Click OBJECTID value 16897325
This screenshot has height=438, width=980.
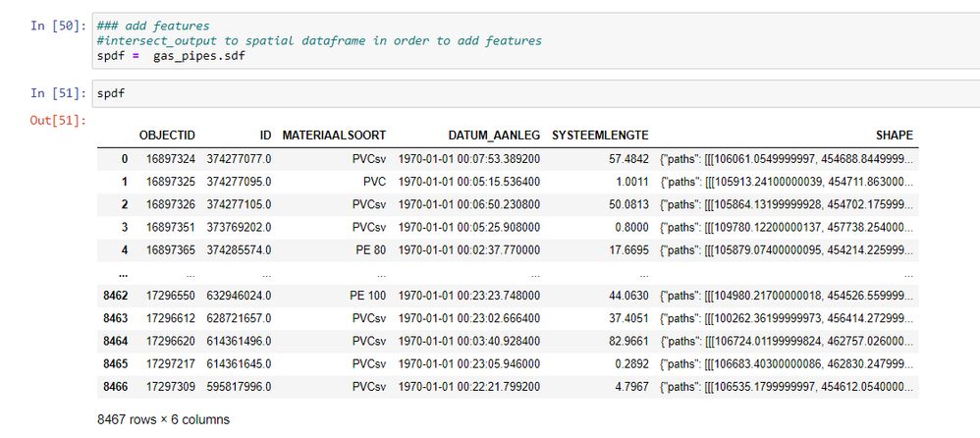(171, 182)
